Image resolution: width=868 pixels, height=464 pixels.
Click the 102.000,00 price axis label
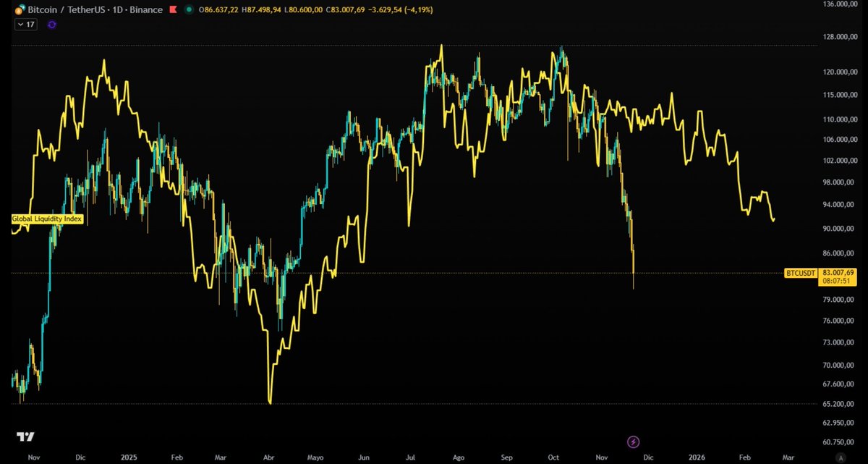841,161
